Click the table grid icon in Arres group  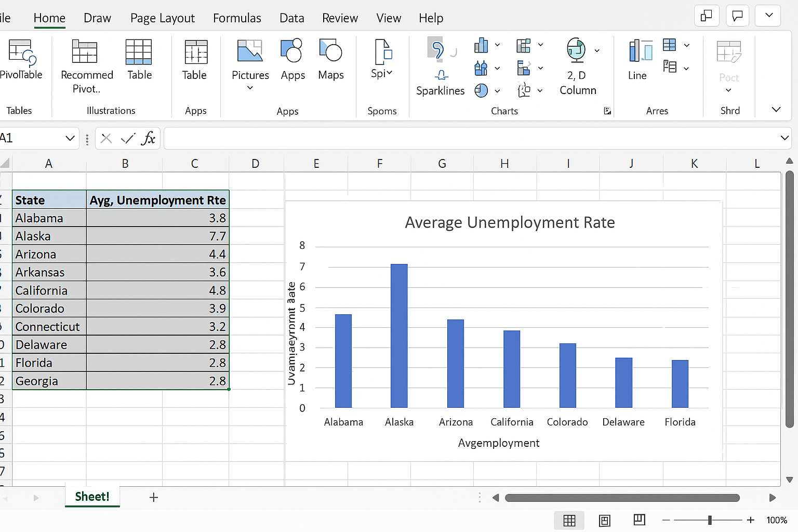670,45
